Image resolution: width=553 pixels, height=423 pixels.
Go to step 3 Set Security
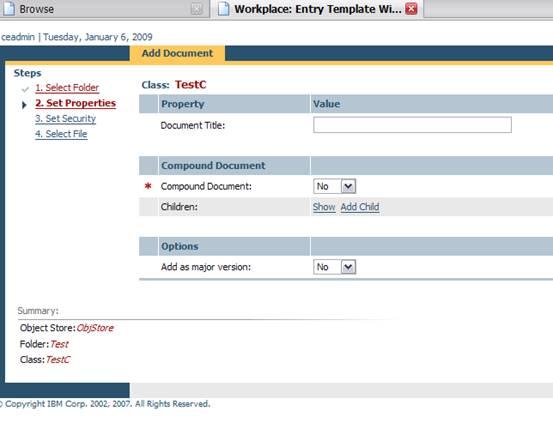click(x=66, y=119)
